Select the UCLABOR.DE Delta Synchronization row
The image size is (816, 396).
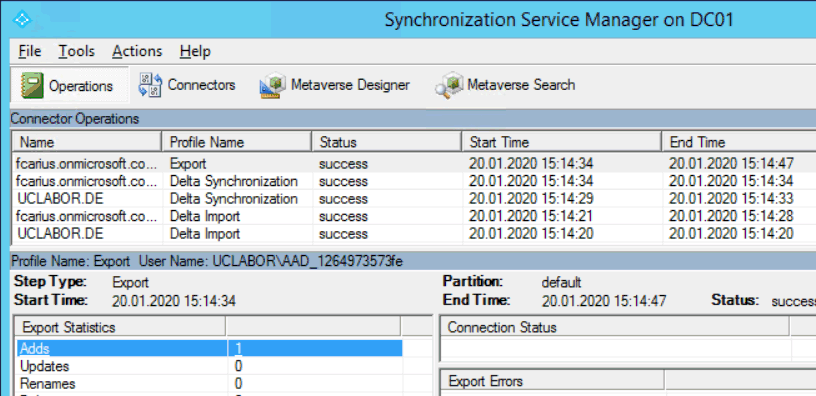click(414, 199)
